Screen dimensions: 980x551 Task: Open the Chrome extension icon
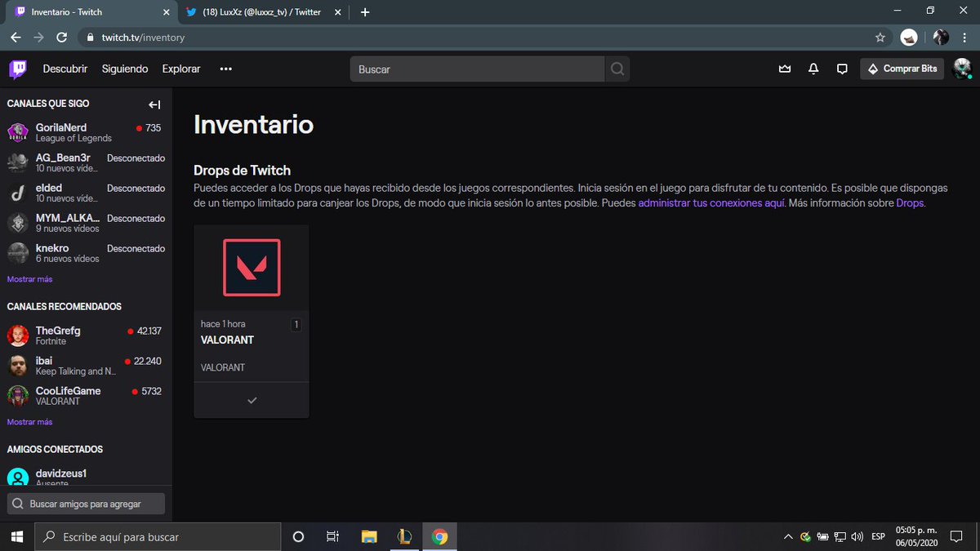pos(909,38)
